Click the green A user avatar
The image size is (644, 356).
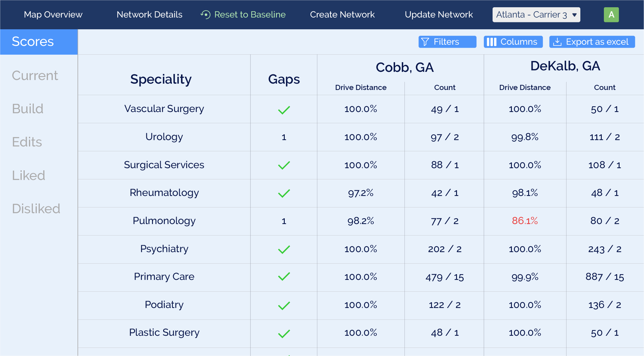611,14
